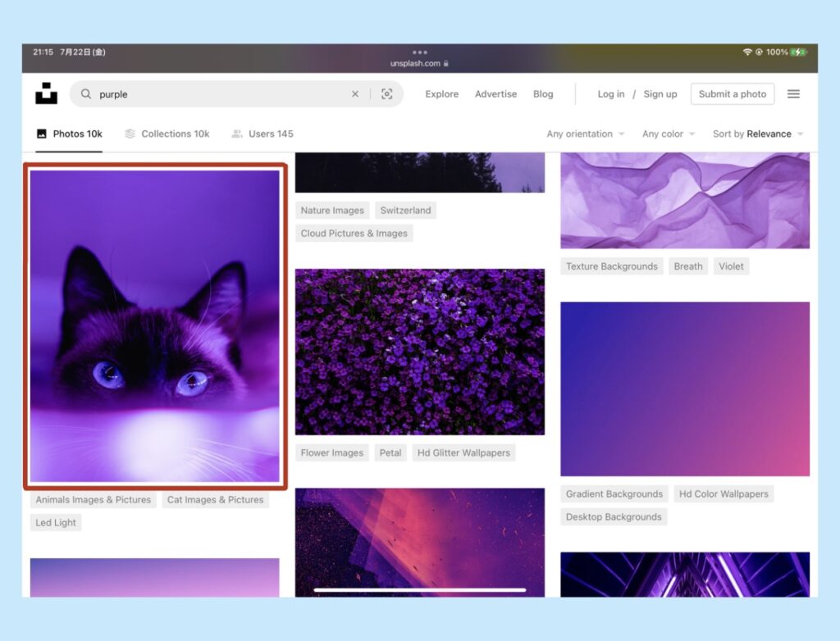Open the purple fabric texture photo
Viewport: 840px width, 641px height.
pos(685,200)
